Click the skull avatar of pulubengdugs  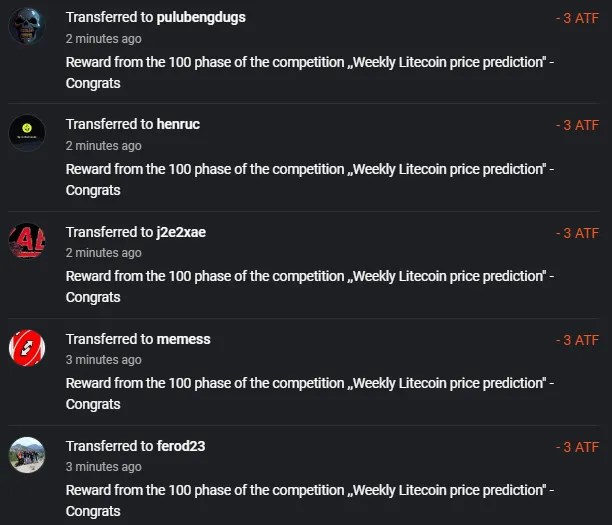(27, 26)
